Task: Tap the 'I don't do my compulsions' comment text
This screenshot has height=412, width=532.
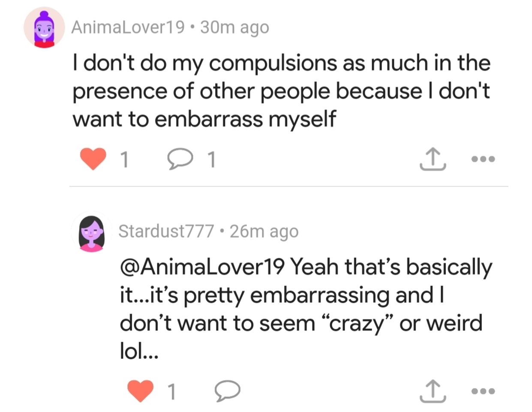Action: [281, 91]
